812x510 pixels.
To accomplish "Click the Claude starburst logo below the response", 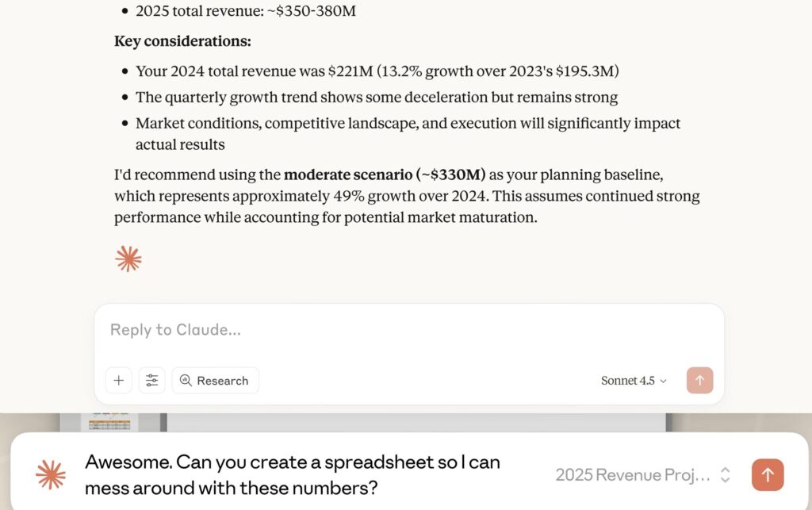I will [x=128, y=259].
